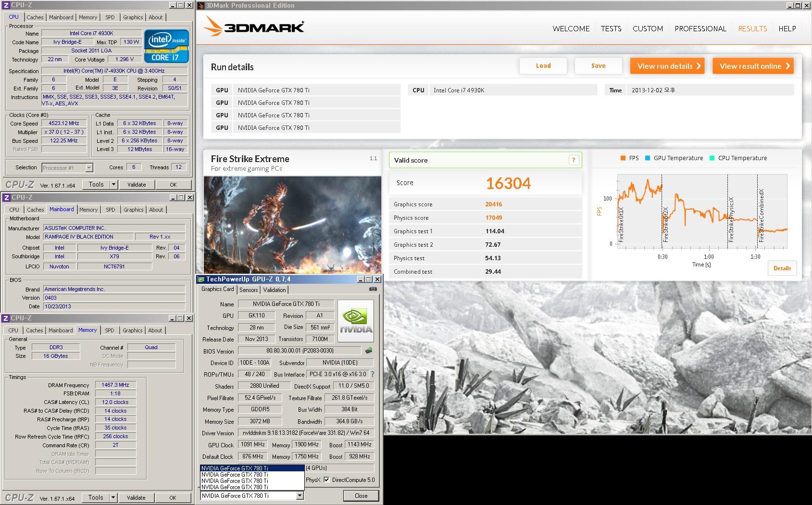Open the CUSTOM section in 3DMark
Image resolution: width=812 pixels, height=505 pixels.
click(648, 28)
